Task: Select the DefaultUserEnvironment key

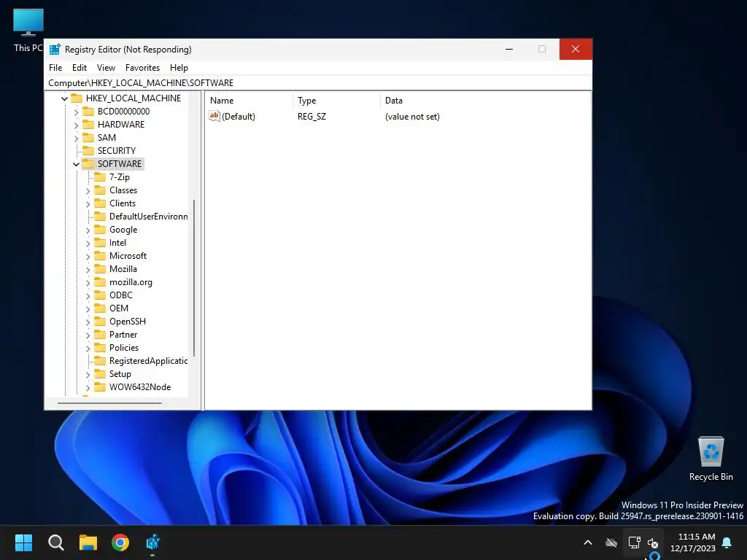Action: (x=148, y=217)
